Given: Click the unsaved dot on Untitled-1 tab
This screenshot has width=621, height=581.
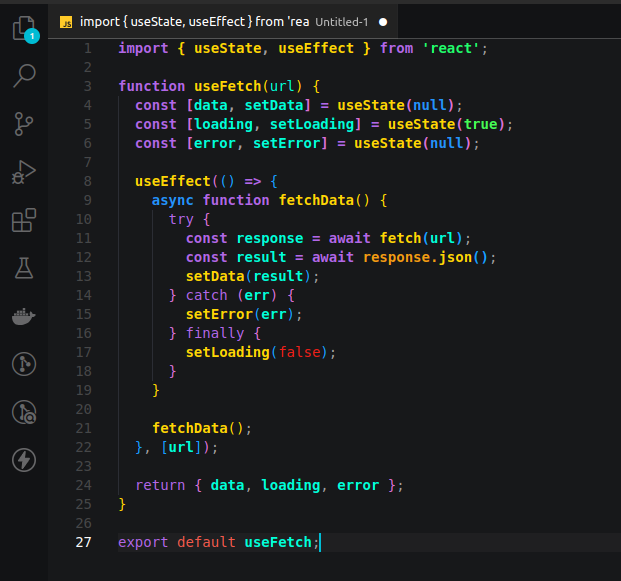Looking at the screenshot, I should click(x=383, y=22).
